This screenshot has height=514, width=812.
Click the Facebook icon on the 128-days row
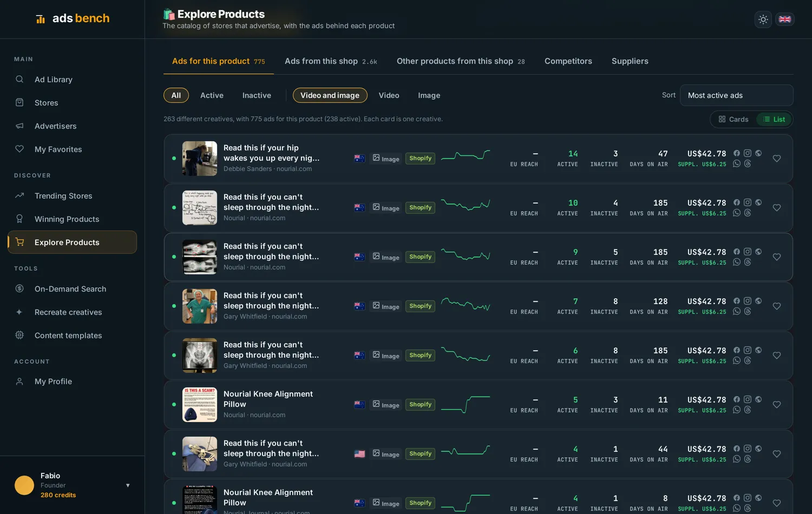(x=737, y=301)
